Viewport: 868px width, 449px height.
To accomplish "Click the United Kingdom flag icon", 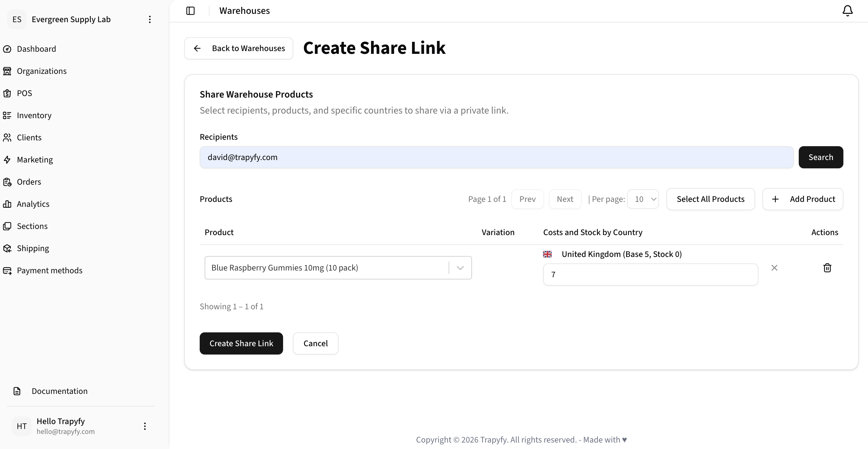I will [547, 254].
